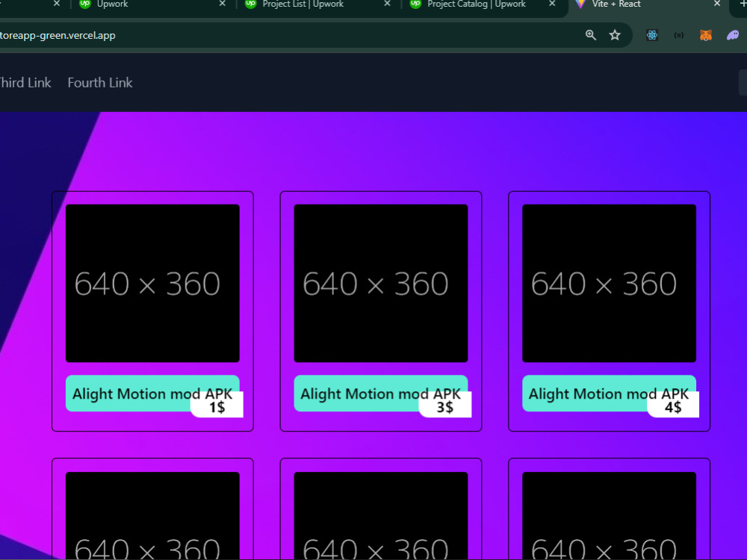Open the second-row middle product image

click(x=381, y=516)
